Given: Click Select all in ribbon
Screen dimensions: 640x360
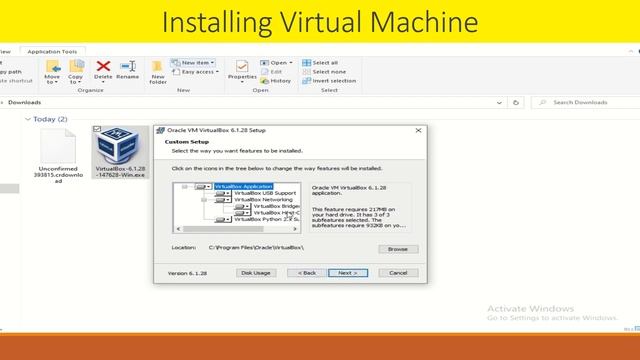Looking at the screenshot, I should (x=320, y=63).
